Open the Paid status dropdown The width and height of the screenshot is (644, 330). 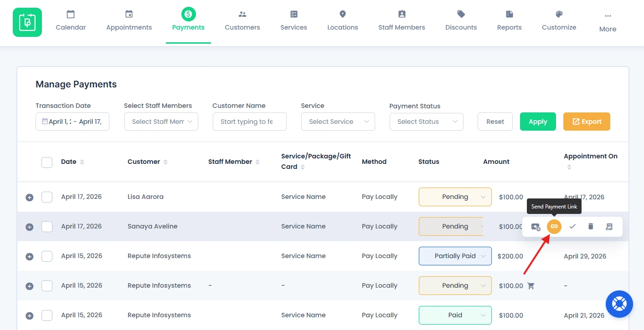455,315
